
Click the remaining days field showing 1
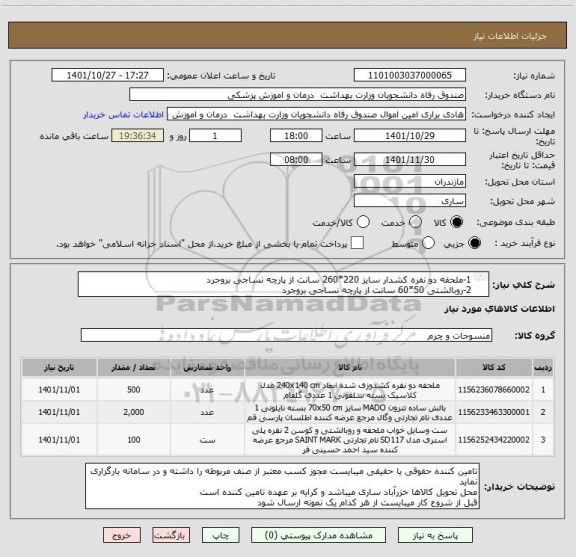click(x=215, y=136)
